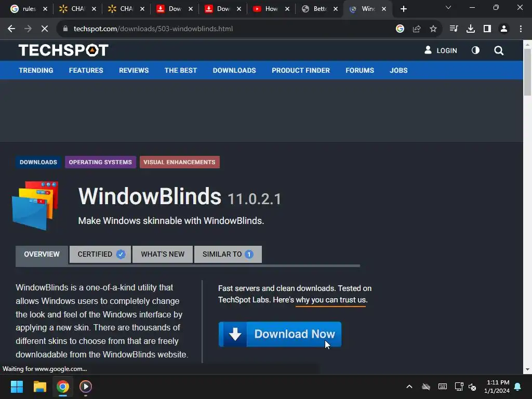Expand the system tray hidden icons chevron
532x399 pixels.
click(x=409, y=387)
